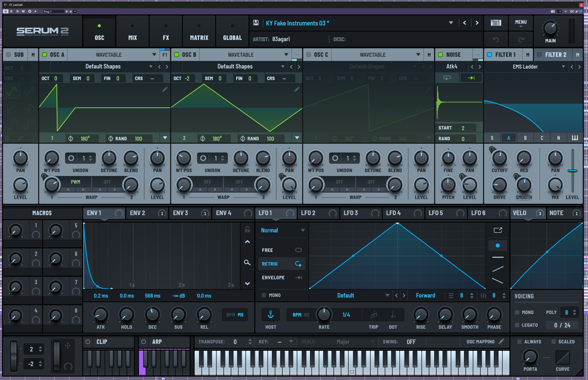Image resolution: width=588 pixels, height=380 pixels.
Task: Click OSC A PWM warp mode
Action: click(75, 182)
